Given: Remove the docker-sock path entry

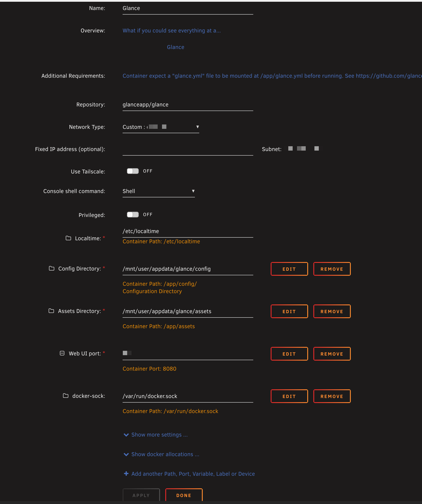Looking at the screenshot, I should pos(332,396).
